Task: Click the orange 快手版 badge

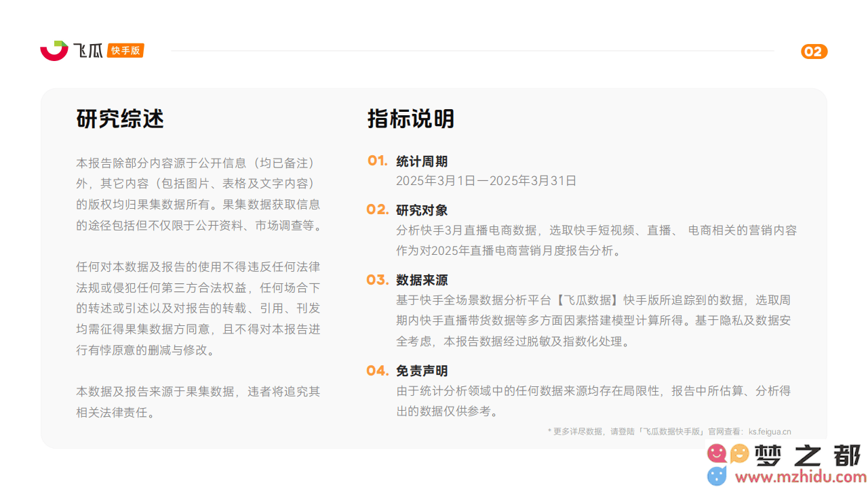Action: point(125,51)
